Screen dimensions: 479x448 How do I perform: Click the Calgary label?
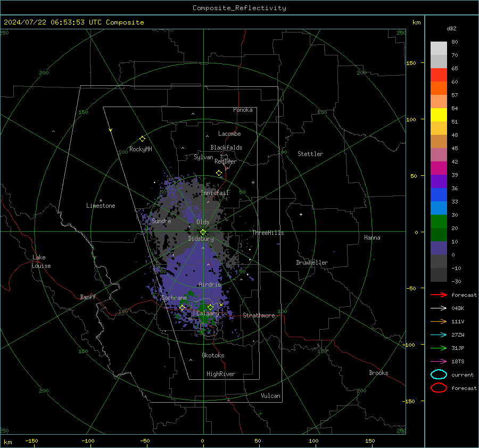click(x=208, y=313)
